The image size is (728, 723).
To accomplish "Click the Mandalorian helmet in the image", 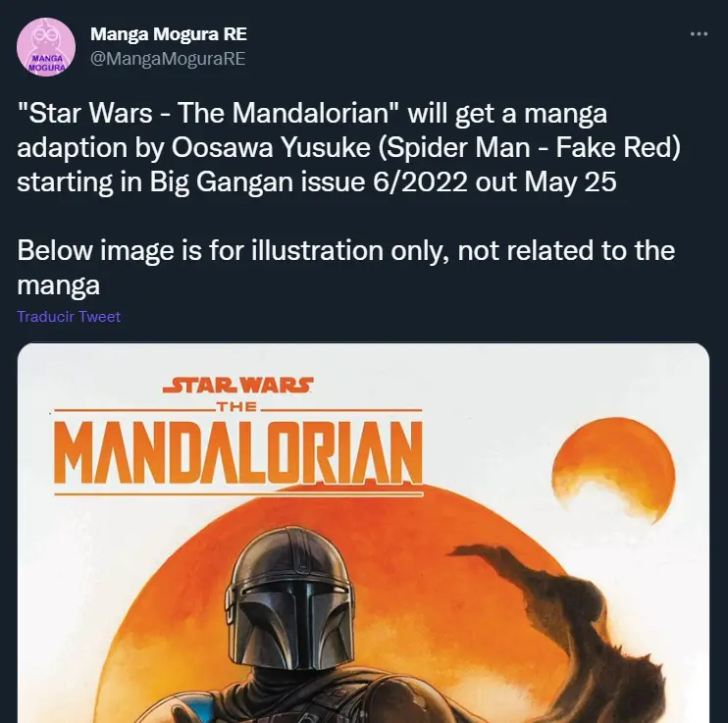I will click(288, 599).
